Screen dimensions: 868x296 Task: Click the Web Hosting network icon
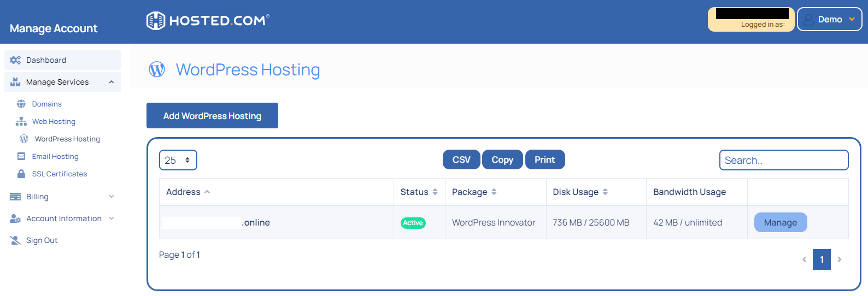(21, 121)
